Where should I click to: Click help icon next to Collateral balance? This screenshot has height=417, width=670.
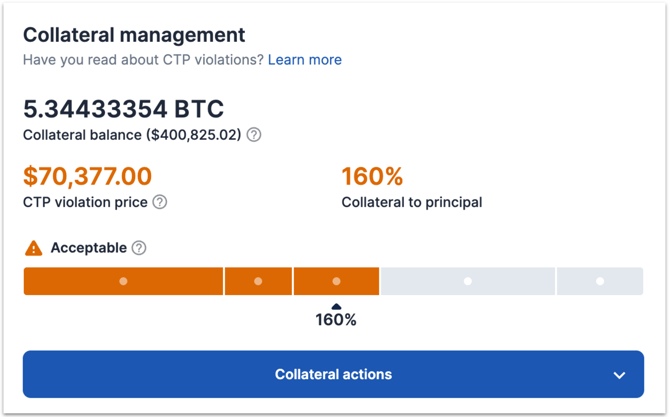click(254, 135)
